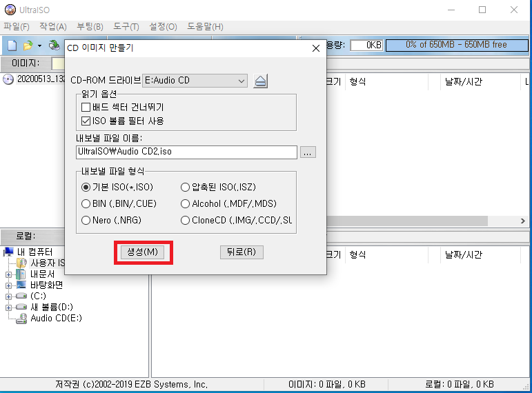The height and width of the screenshot is (393, 532).
Task: Click the copyright EZB Systems status text
Action: click(132, 384)
